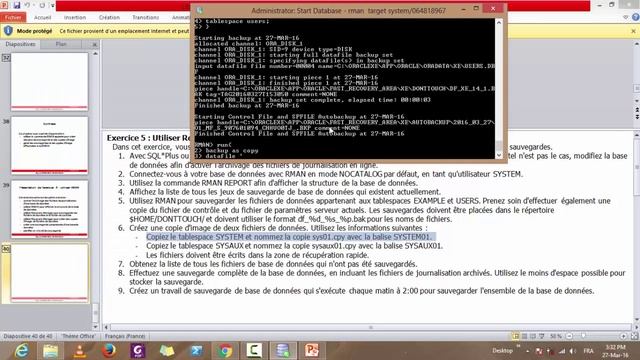Image resolution: width=640 pixels, height=360 pixels.
Task: Open Internet Explorer from the taskbar
Action: 22,351
